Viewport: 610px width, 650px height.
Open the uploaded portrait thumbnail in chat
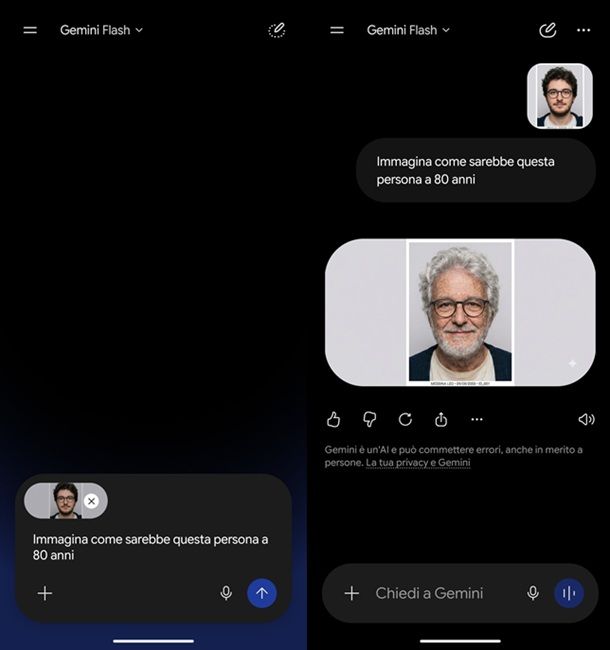pos(559,96)
